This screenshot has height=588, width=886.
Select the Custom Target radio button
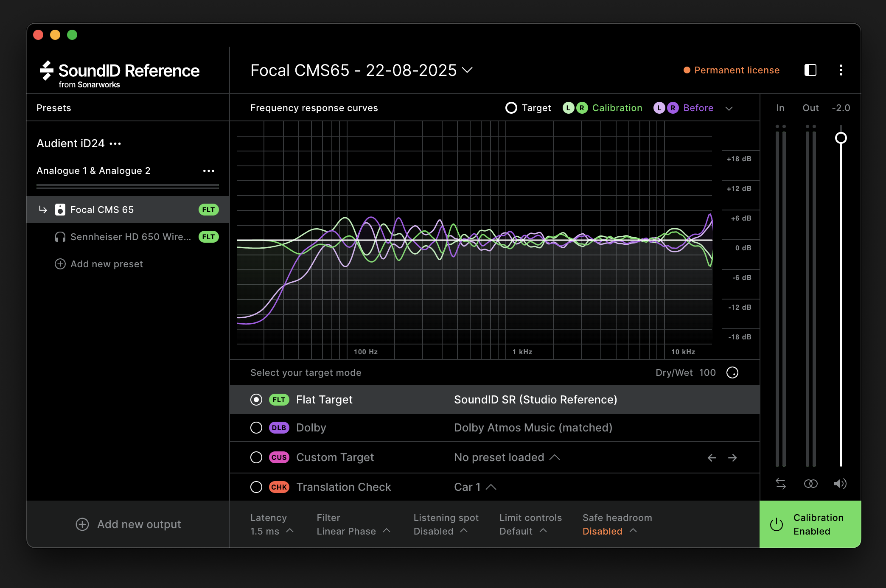[x=256, y=457]
